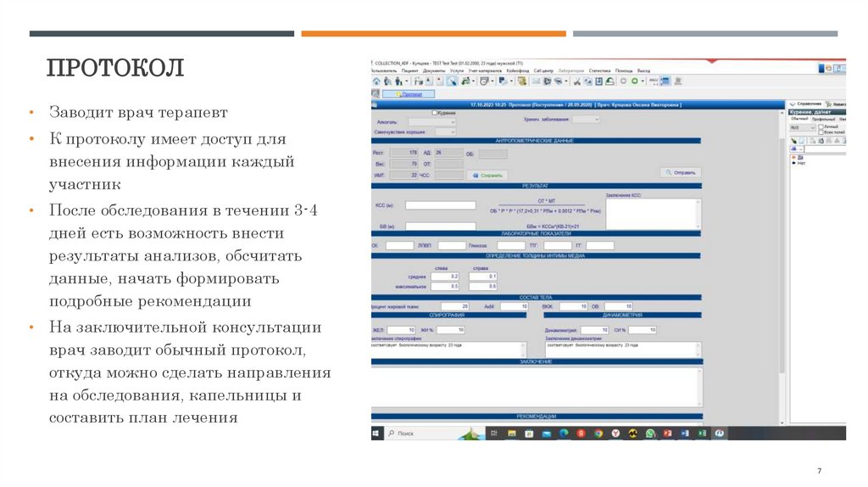Click the scroll-down arrow of the form
Image resolution: width=868 pixels, height=487 pixels.
click(x=782, y=423)
